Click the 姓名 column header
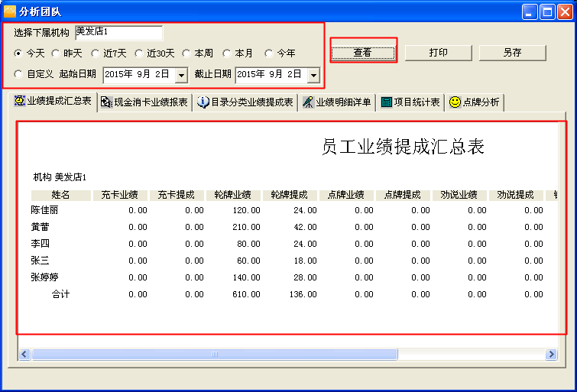 [60, 195]
